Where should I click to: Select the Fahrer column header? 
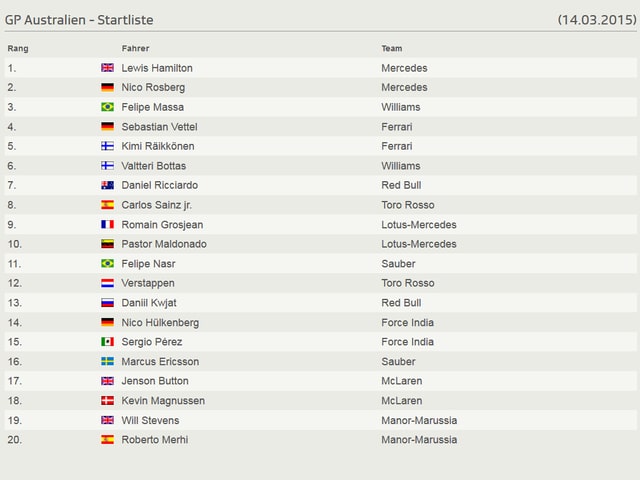[136, 49]
